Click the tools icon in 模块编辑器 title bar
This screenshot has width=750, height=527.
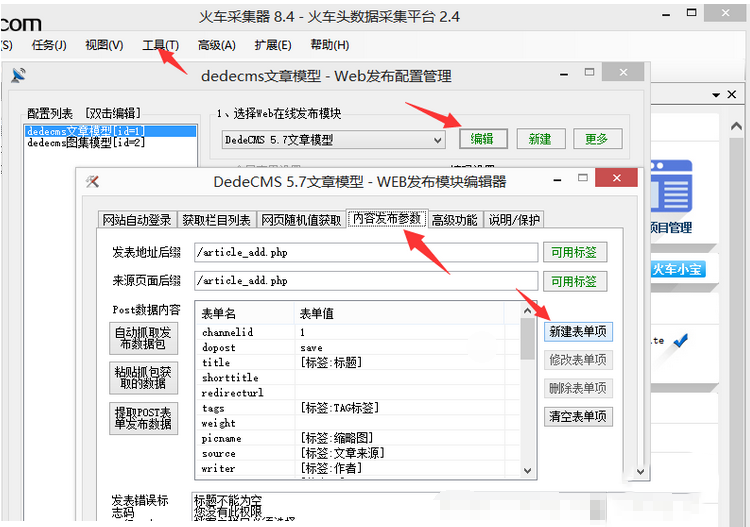click(93, 181)
